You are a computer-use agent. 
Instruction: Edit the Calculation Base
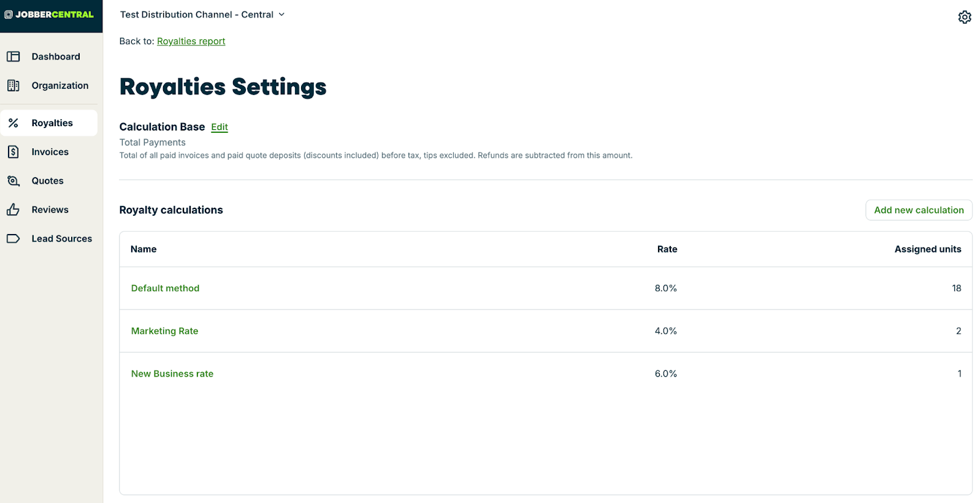click(220, 127)
